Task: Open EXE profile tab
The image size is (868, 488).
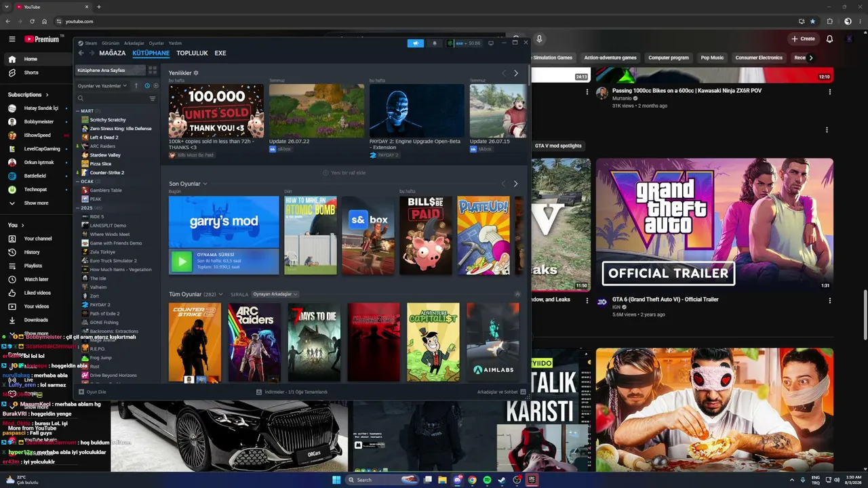Action: click(220, 53)
